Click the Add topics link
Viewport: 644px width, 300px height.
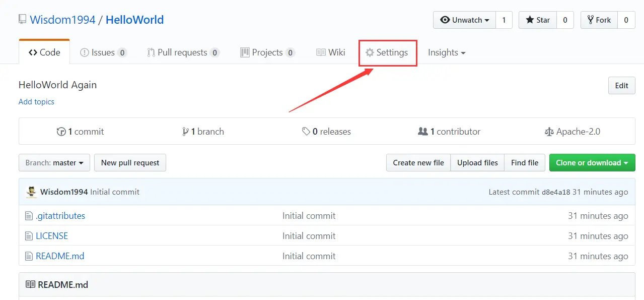point(36,102)
